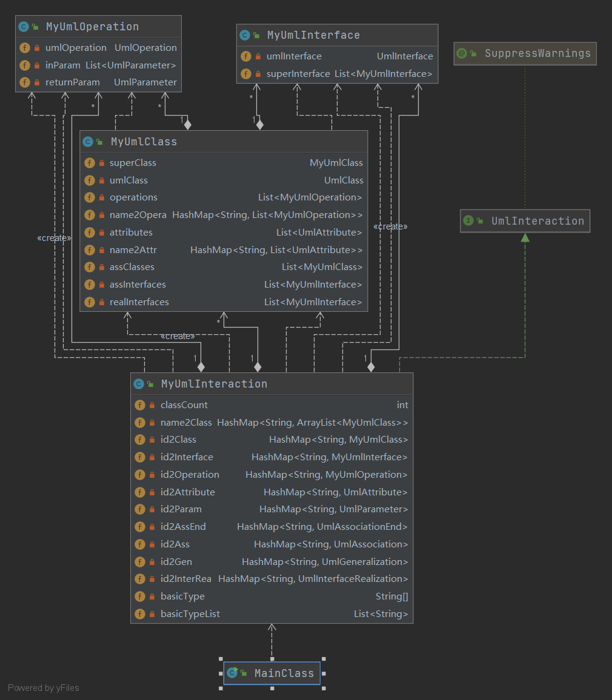Click the assInterfaces field name
The image size is (612, 700).
pos(138,285)
